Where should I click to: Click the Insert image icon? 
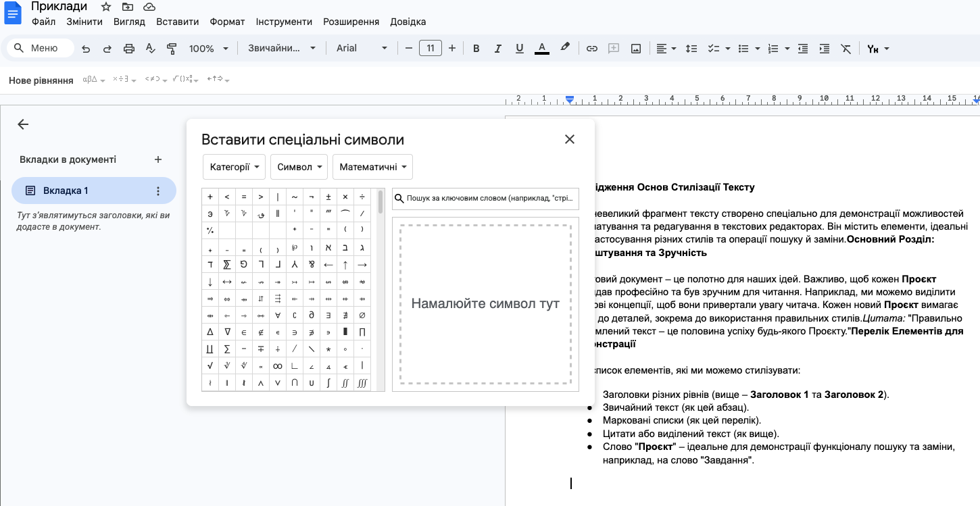[x=635, y=49]
